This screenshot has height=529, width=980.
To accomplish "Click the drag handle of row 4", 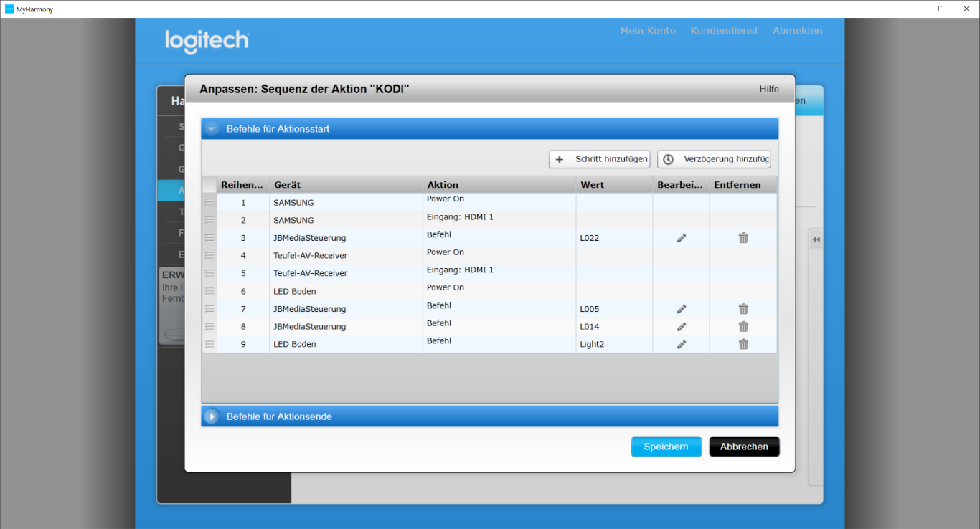I will tap(209, 256).
